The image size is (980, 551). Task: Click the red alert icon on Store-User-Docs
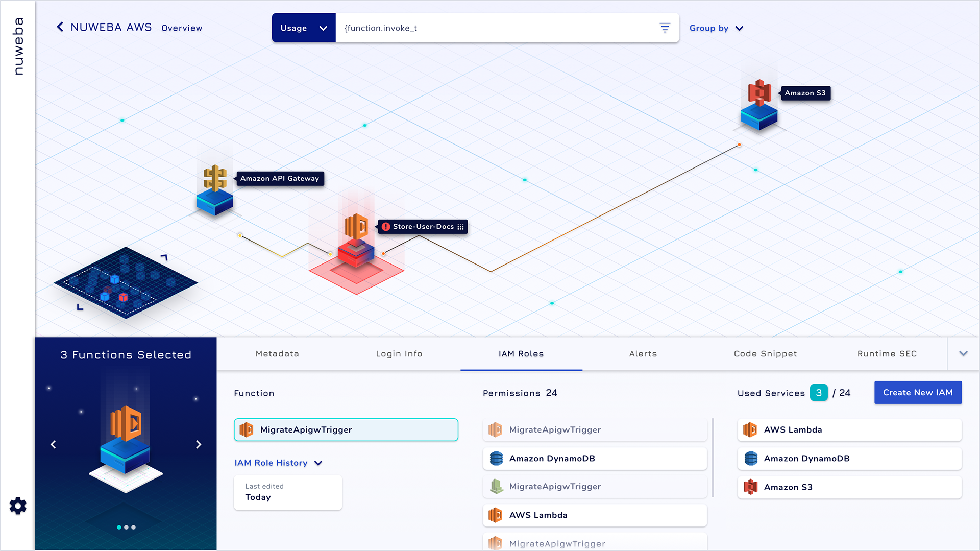point(386,227)
